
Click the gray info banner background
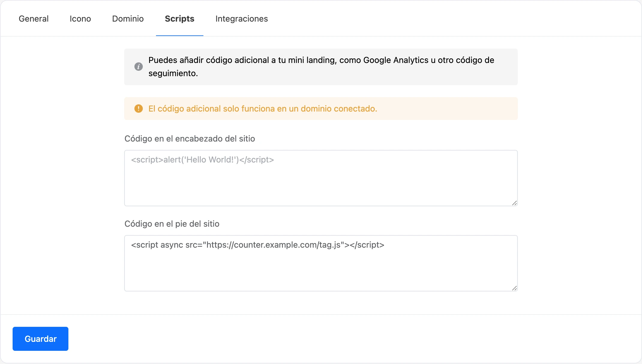point(321,67)
